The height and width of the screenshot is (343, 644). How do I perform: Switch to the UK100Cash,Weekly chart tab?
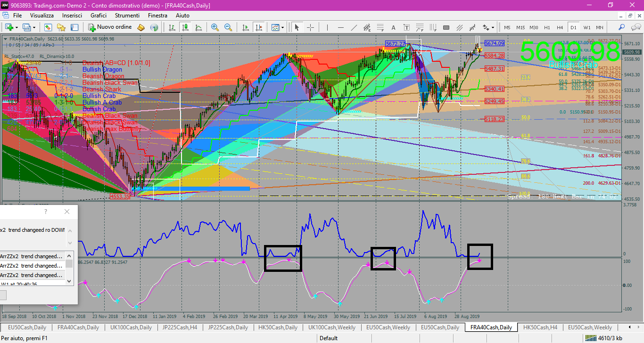tap(331, 327)
